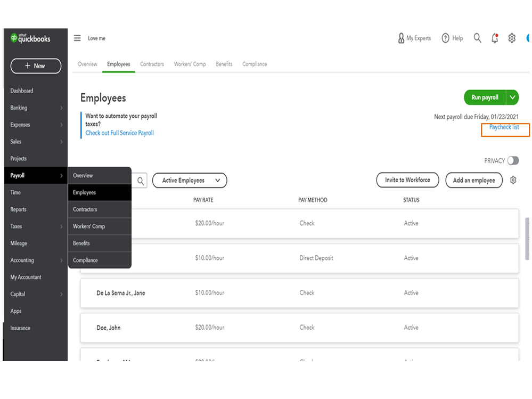Open settings gear in top bar

[512, 38]
